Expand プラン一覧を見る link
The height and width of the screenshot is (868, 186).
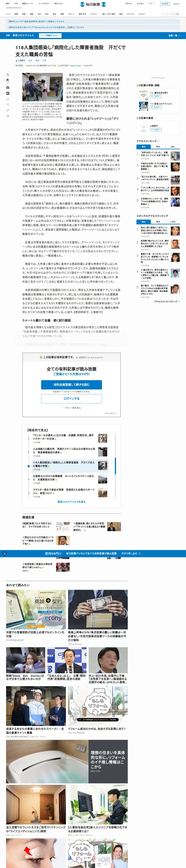(x=72, y=408)
